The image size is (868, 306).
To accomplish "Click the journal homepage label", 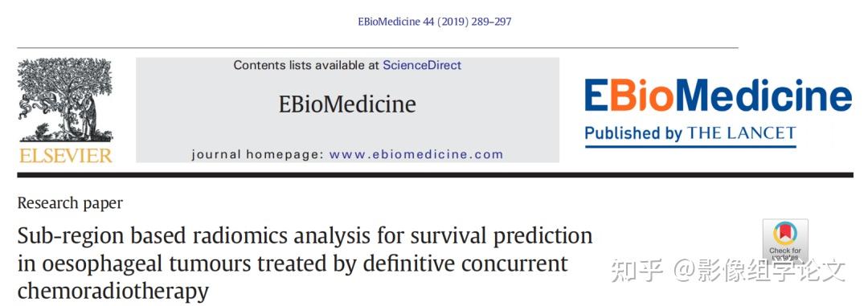I will click(257, 154).
